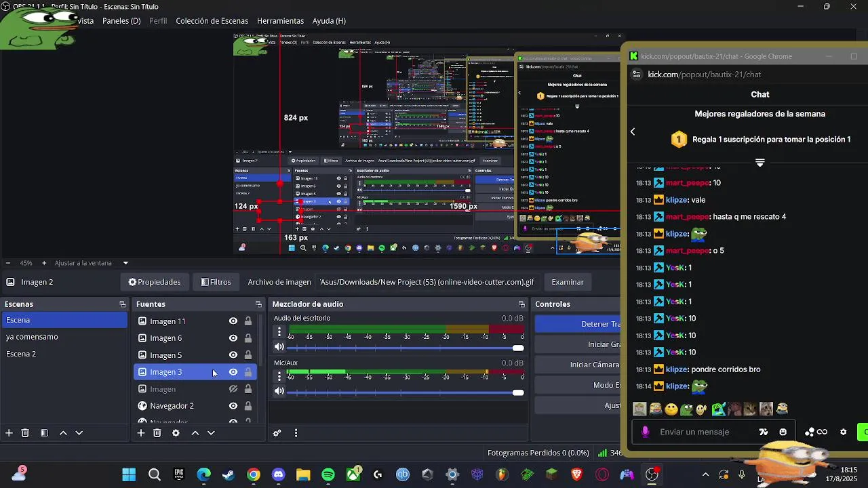Open Perfil menu
This screenshot has height=488, width=868.
[x=158, y=21]
